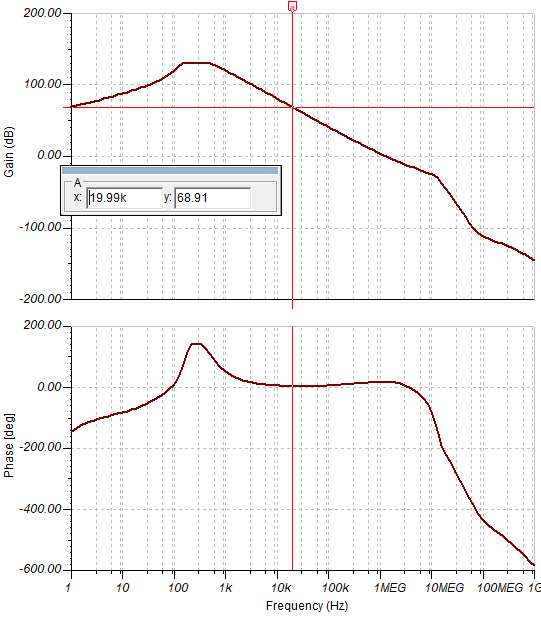Click cursor A marker handle atop graph
This screenshot has height=617, width=541.
292,6
